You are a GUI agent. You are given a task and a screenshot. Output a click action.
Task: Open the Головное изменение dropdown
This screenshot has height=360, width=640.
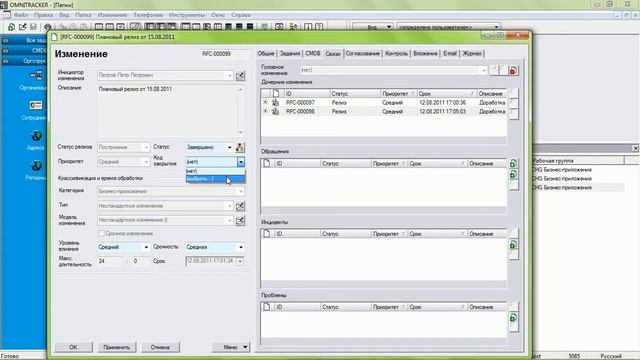[484, 70]
